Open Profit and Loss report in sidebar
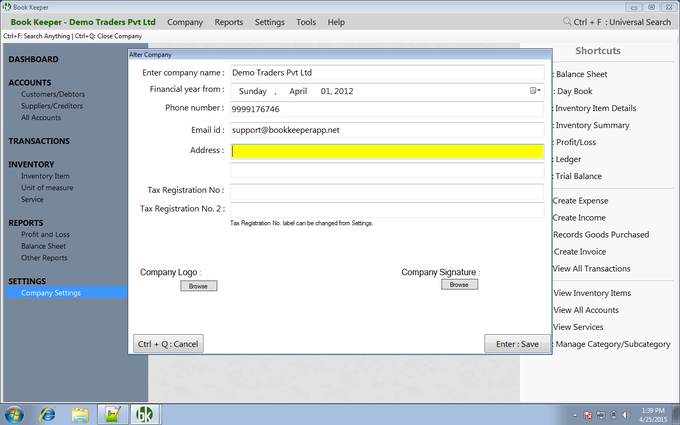The height and width of the screenshot is (425, 680). coord(45,234)
